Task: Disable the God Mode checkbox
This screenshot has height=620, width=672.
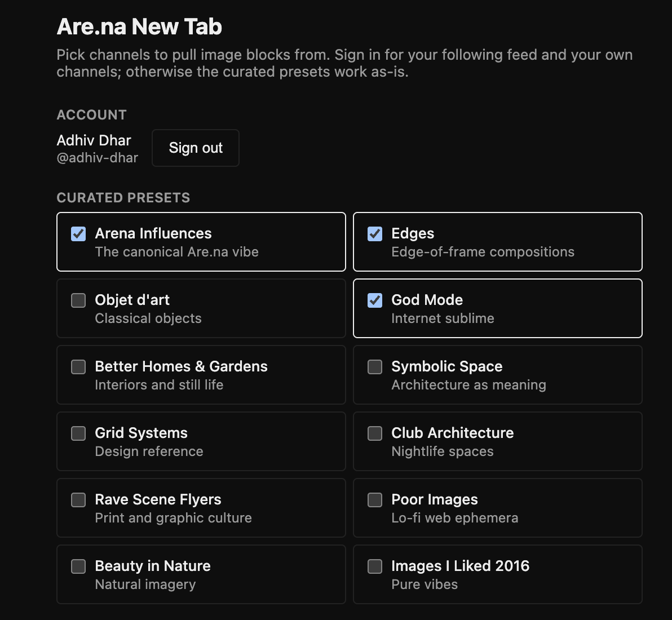Action: pyautogui.click(x=375, y=300)
